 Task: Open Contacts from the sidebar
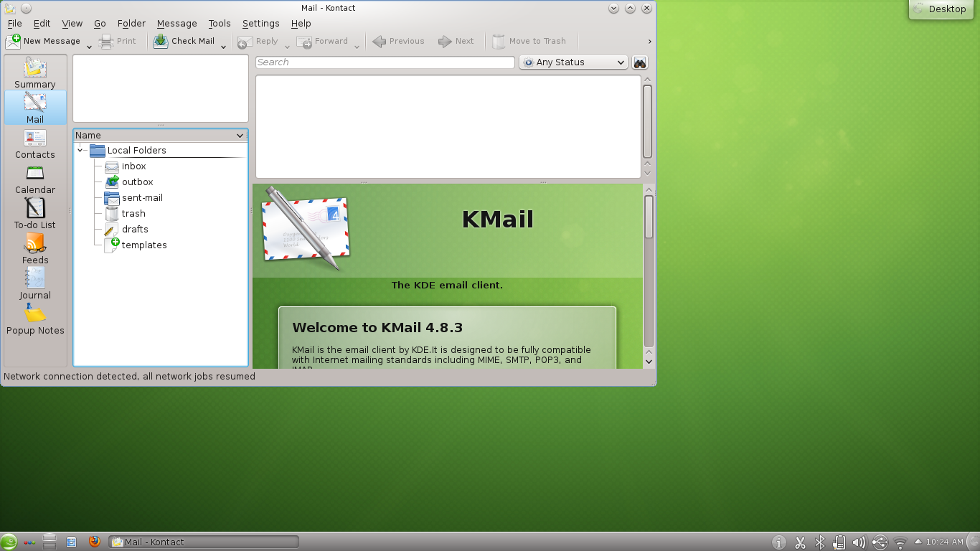(x=34, y=143)
